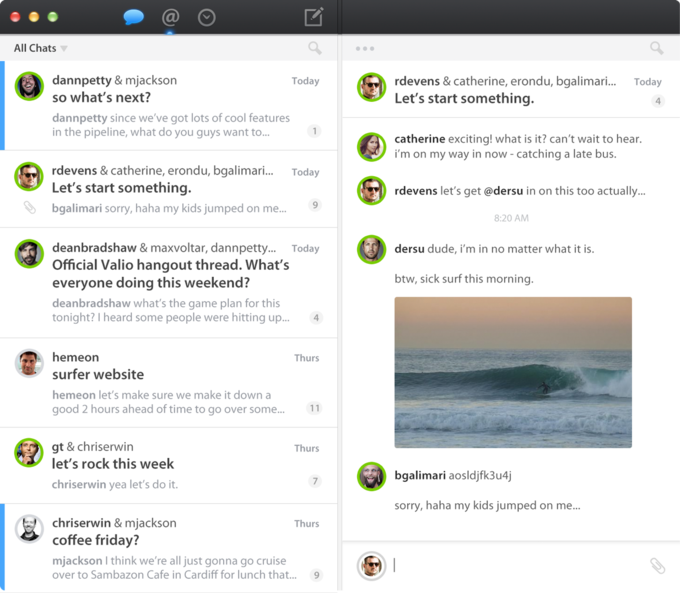Expand the All Chats dropdown

coord(41,48)
